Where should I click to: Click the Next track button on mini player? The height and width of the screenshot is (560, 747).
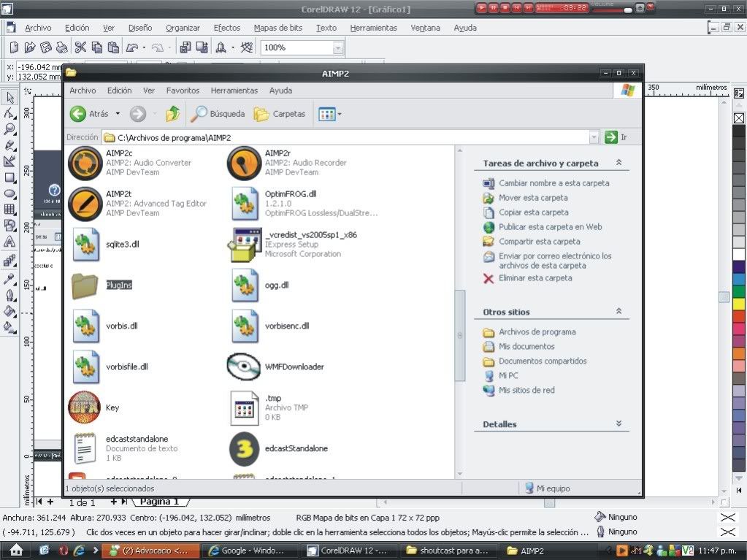(528, 7)
